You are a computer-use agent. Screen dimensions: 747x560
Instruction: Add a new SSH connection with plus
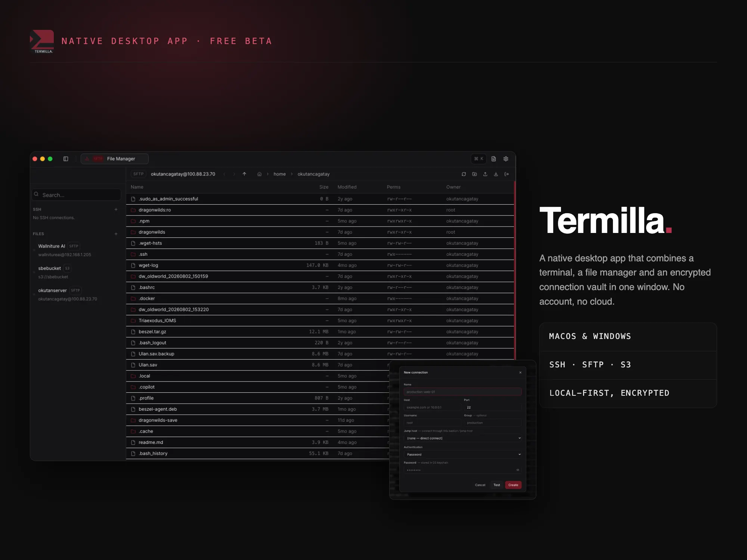116,209
